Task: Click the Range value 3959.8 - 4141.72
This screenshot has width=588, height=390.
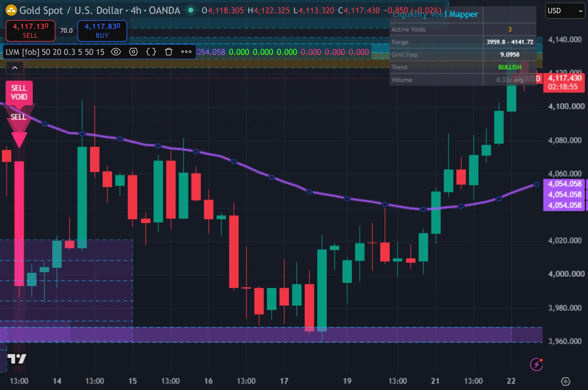Action: pos(510,42)
